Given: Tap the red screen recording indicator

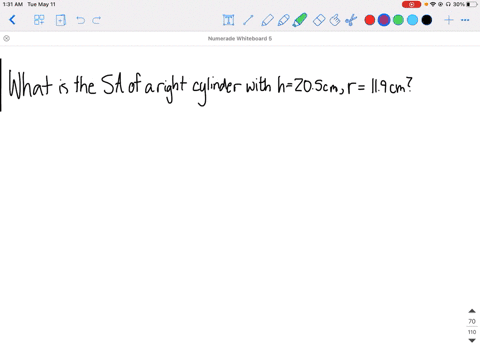Looking at the screenshot, I should [x=411, y=4].
